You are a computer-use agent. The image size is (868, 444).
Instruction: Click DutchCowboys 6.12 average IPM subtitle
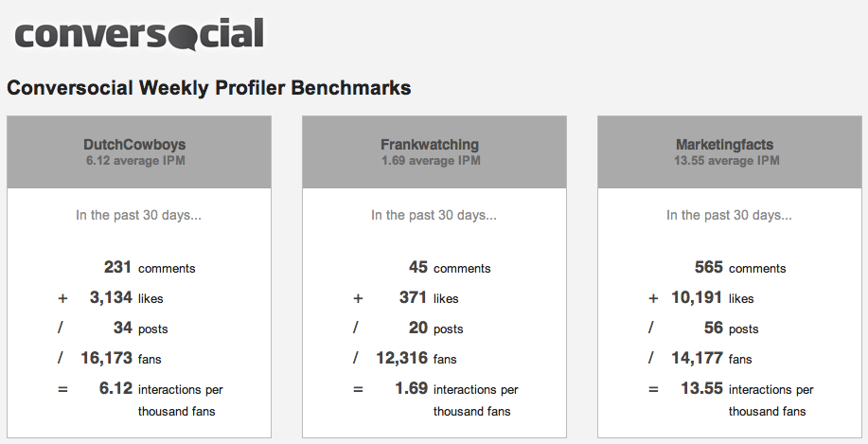pos(134,161)
